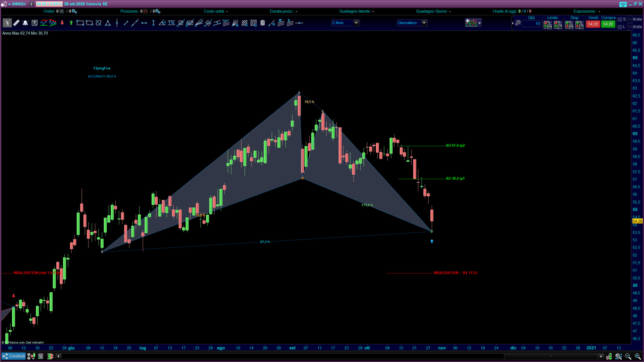Open the Giornaliero timeframe dropdown
Viewport: 644px width, 362px height.
424,23
